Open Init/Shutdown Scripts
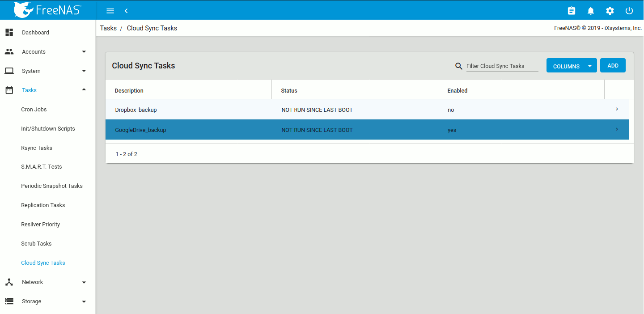 tap(48, 128)
